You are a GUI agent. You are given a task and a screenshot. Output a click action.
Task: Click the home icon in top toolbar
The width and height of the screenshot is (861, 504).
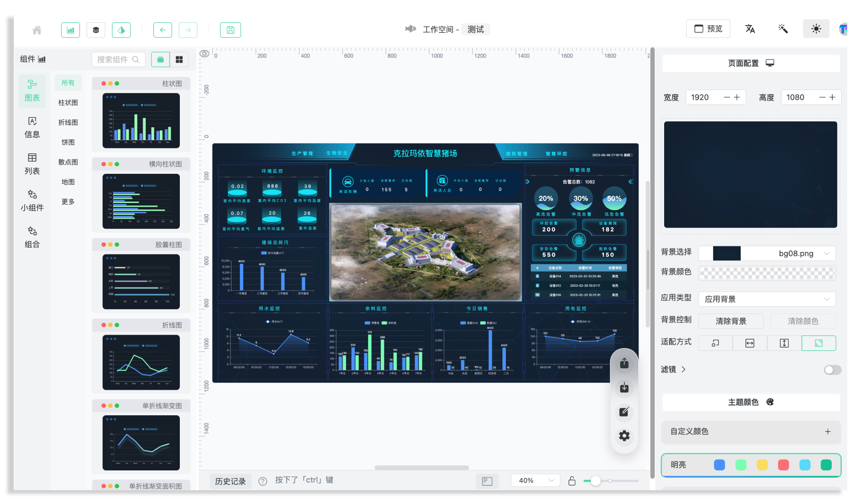point(37,30)
